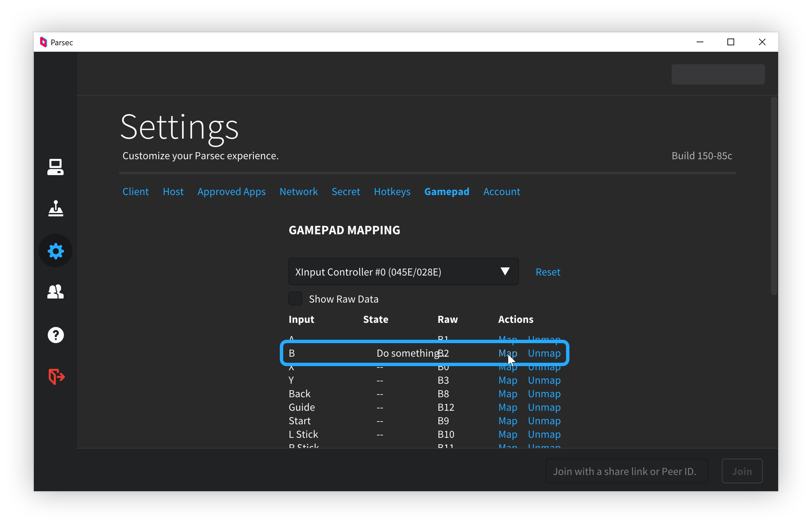This screenshot has width=812, height=524.
Task: Select the Settings gear icon
Action: tap(55, 251)
